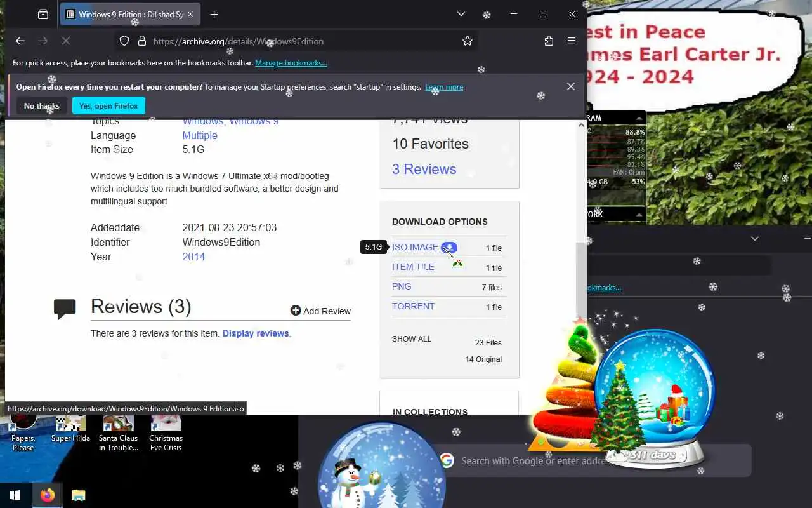Open the Firefox View icon in tab strip
The height and width of the screenshot is (508, 812).
[43, 14]
